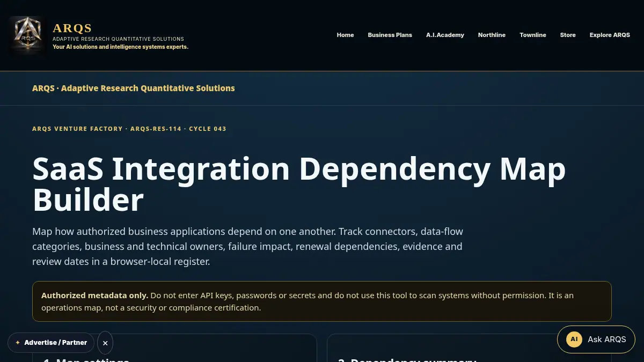Click ARQS · Adaptive Research Quantitative Solutions breadcrumb

pos(134,88)
